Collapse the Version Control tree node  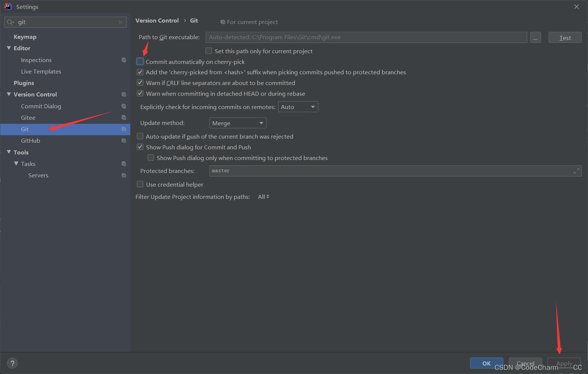coord(9,94)
